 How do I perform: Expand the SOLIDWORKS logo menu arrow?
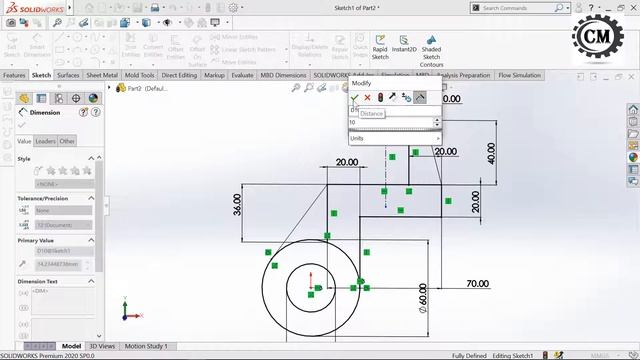[70, 7]
